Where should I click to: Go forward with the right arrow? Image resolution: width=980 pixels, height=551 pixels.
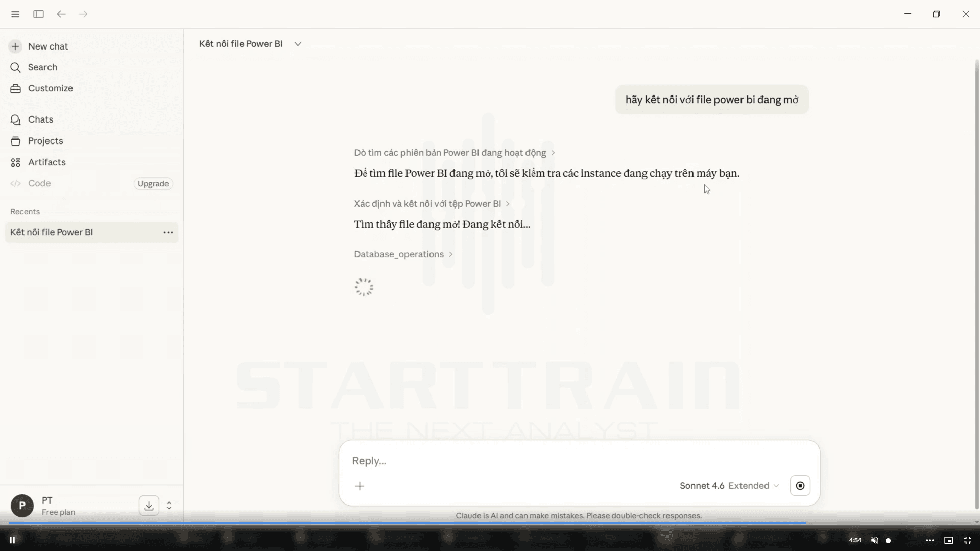[x=83, y=14]
